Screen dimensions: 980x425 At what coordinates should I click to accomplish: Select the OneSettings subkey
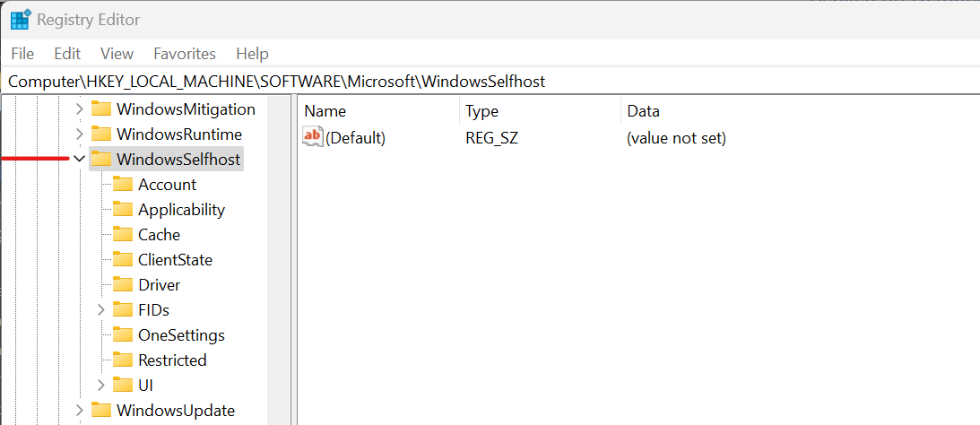[x=181, y=335]
